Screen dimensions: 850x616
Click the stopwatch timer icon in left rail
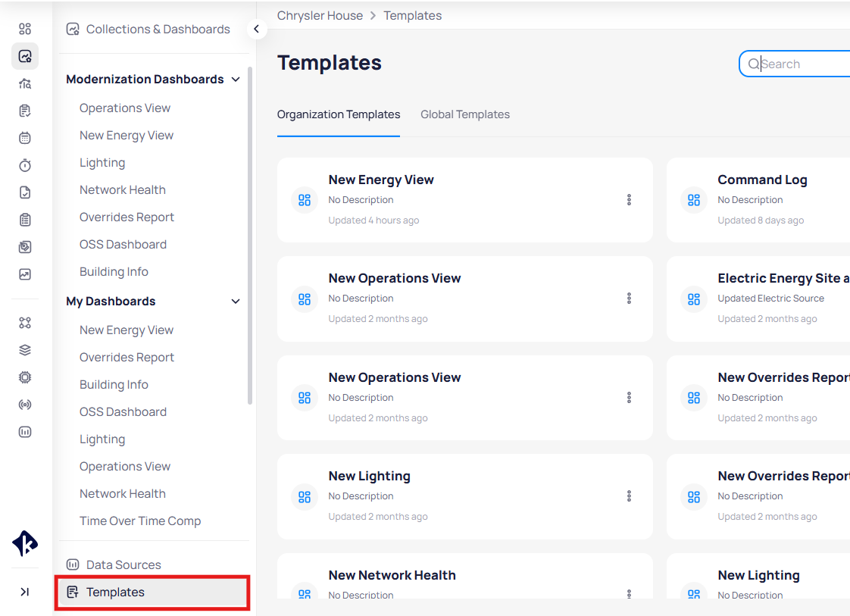point(25,165)
